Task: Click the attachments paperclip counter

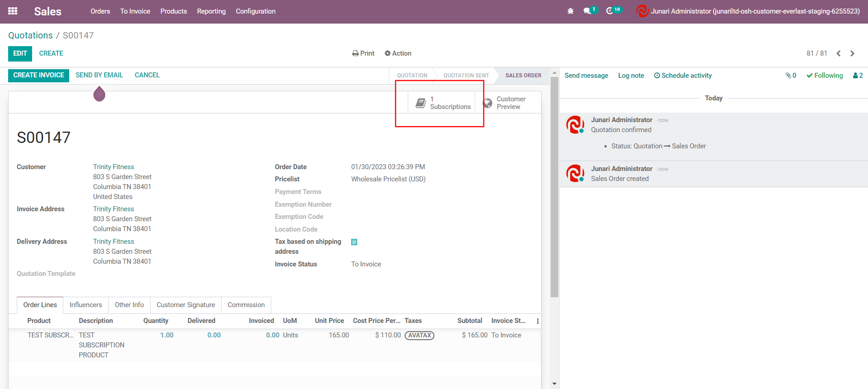Action: tap(791, 76)
